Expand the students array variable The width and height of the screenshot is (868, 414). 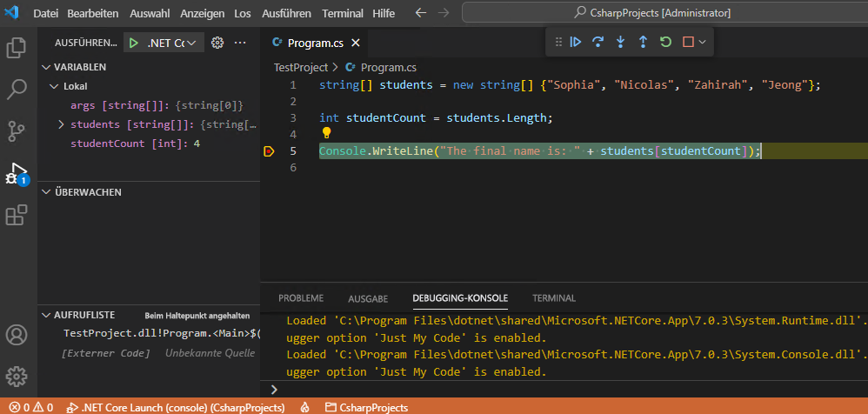[62, 124]
